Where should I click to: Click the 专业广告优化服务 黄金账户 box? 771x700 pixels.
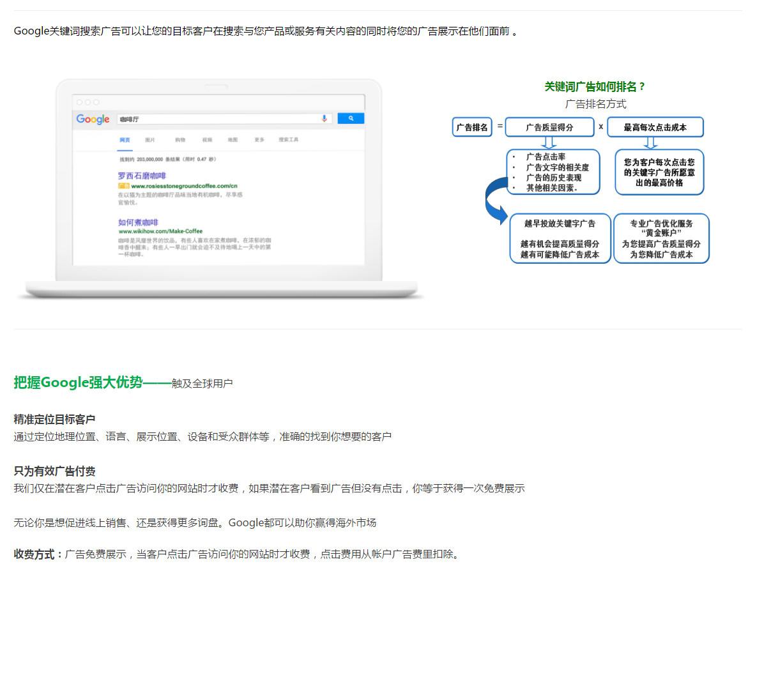pyautogui.click(x=661, y=238)
